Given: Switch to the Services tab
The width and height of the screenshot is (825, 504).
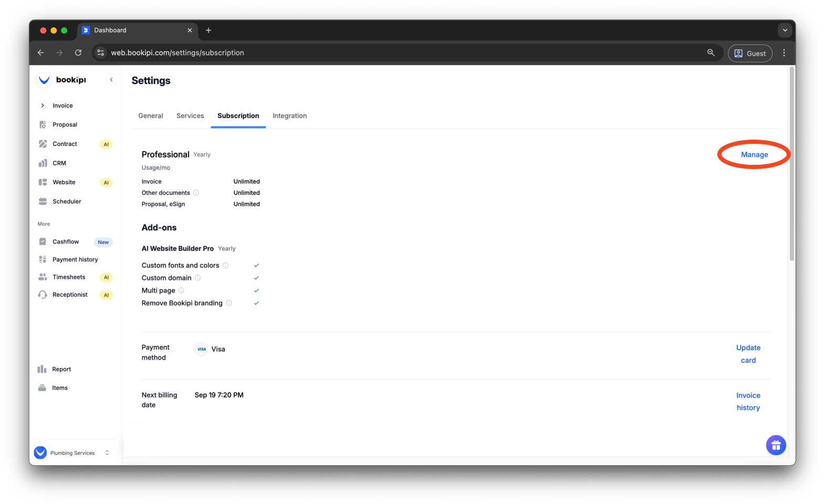Looking at the screenshot, I should pyautogui.click(x=190, y=116).
